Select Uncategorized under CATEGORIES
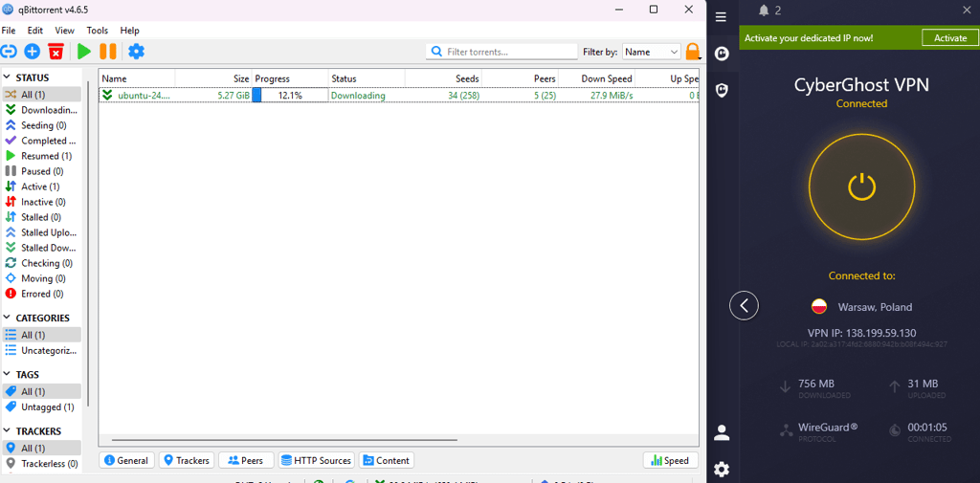Image resolution: width=980 pixels, height=483 pixels. tap(41, 350)
